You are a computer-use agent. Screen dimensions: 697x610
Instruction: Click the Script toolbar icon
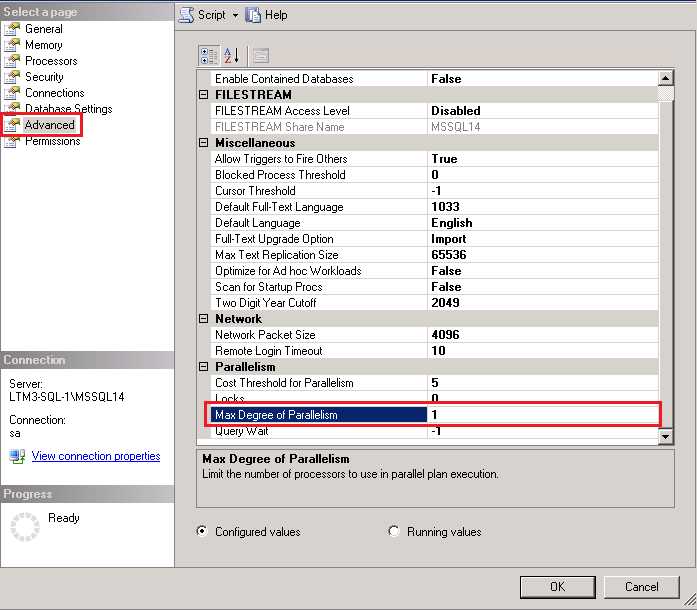[186, 15]
